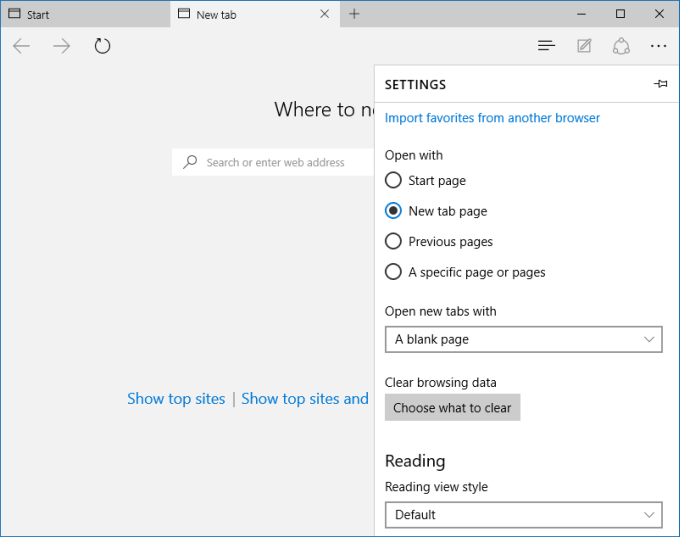Click Choose what to clear button
Viewport: 680px width, 537px height.
pos(452,407)
